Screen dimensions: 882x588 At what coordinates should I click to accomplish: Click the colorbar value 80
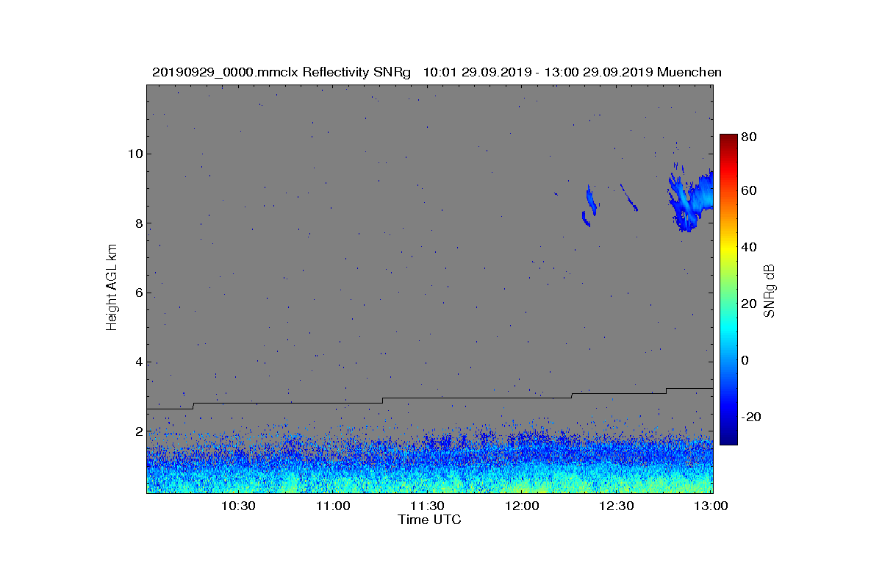coord(750,137)
